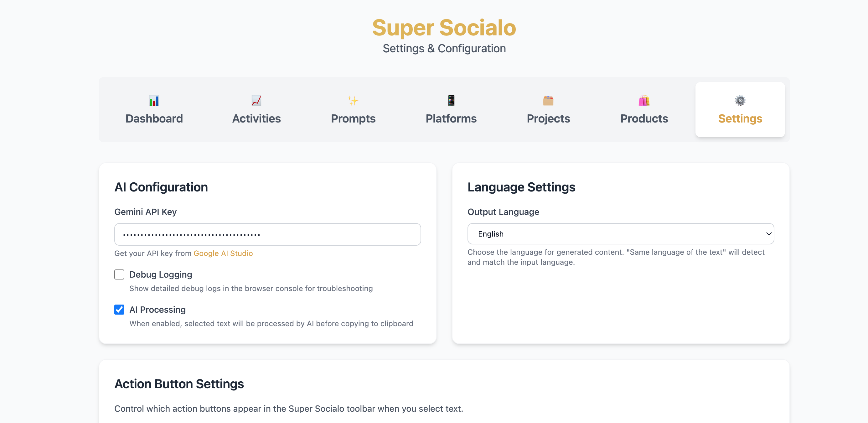Click the Activities trend chart icon
Screen dimensions: 868x423
(x=256, y=101)
